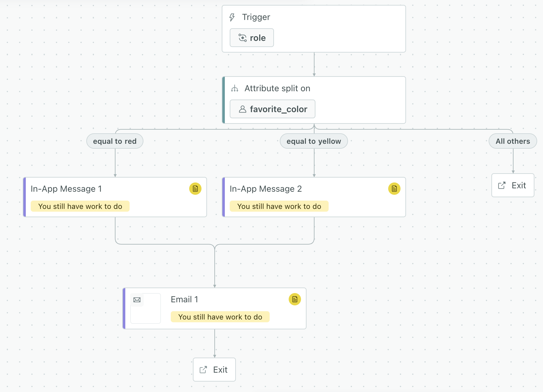Click the role event icon in Trigger

point(242,38)
